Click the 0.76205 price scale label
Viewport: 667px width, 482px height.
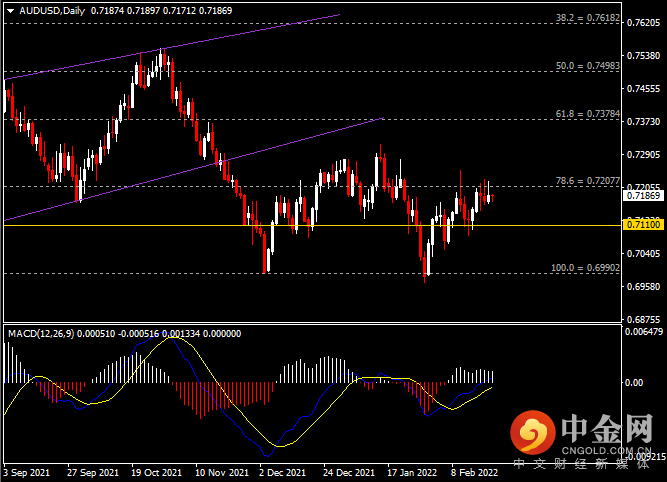tap(643, 23)
